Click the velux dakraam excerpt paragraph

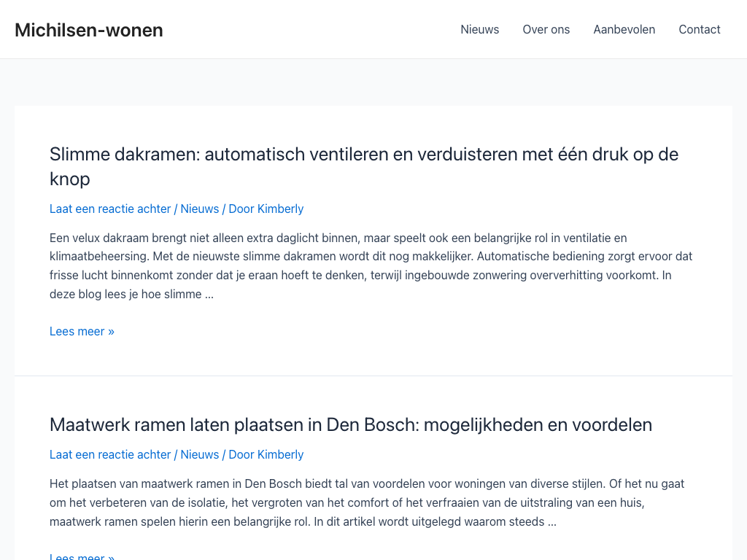[x=371, y=266]
